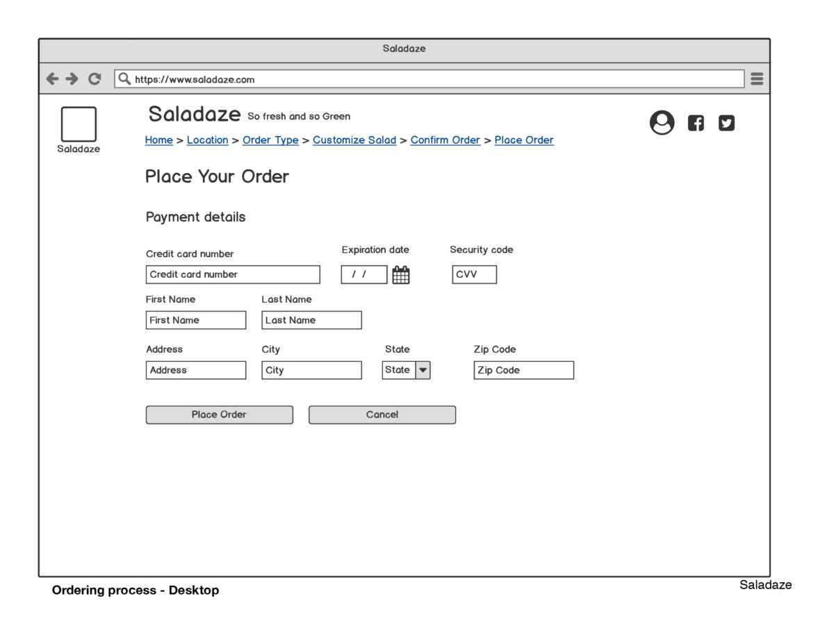Click the browser forward arrow

[x=72, y=79]
